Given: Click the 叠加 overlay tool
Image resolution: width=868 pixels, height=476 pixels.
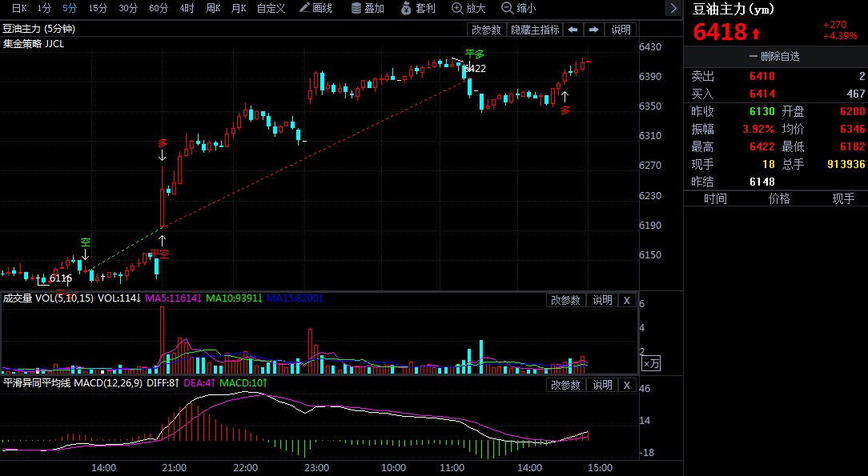Looking at the screenshot, I should [x=368, y=9].
